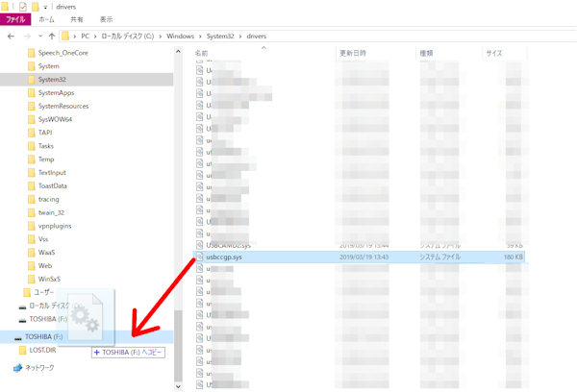Viewport: 577px width, 392px height.
Task: Click the Temp folder icon
Action: (32, 159)
